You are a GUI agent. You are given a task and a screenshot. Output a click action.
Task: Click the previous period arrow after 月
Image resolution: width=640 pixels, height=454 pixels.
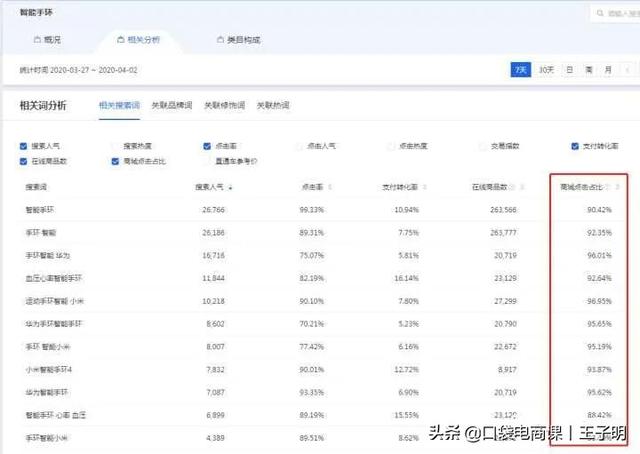coord(628,70)
